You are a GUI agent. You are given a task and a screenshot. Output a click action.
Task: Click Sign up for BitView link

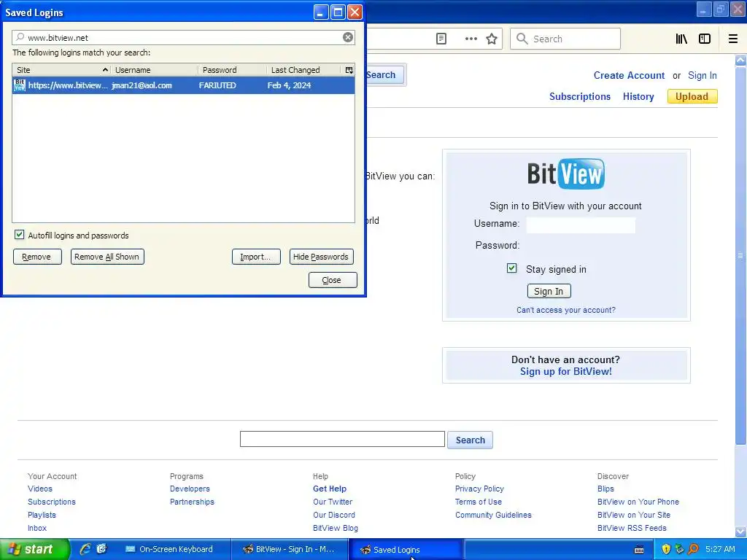point(566,371)
